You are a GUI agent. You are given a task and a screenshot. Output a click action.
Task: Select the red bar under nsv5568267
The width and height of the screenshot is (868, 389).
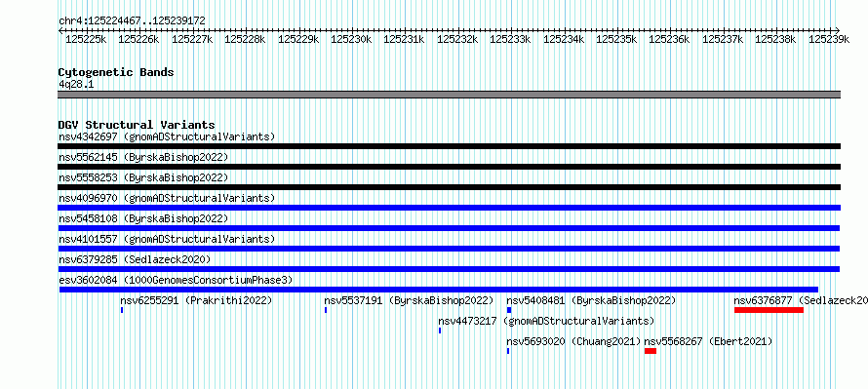point(650,351)
